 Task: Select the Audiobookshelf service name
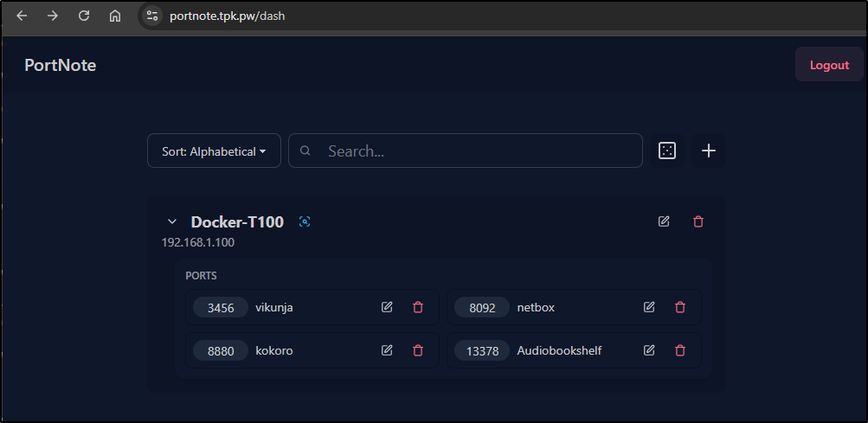tap(559, 350)
